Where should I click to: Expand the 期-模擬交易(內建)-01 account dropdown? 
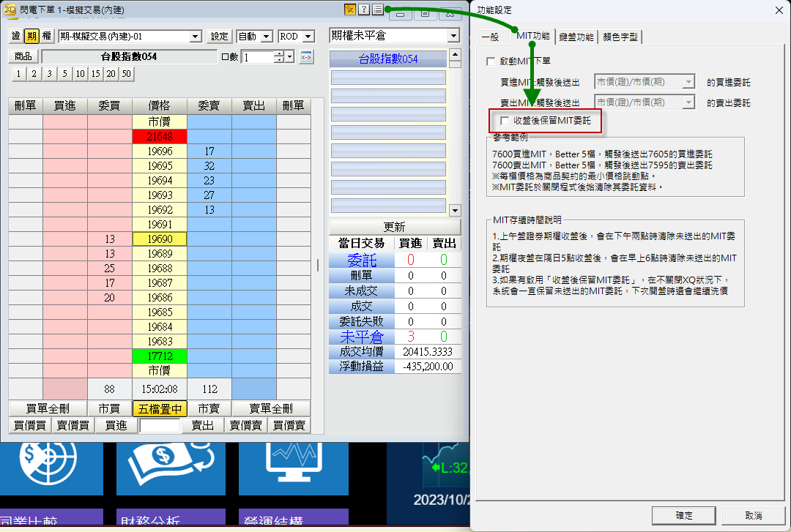[x=195, y=37]
